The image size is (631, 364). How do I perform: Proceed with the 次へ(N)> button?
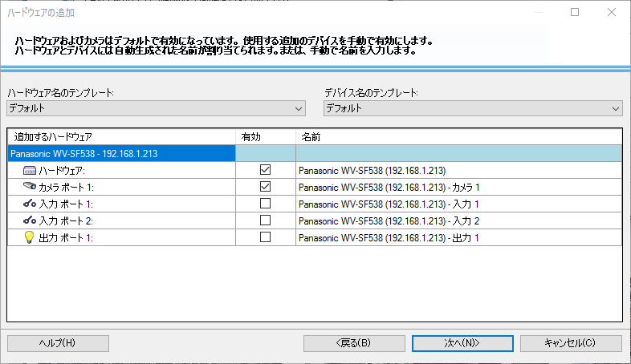point(462,343)
